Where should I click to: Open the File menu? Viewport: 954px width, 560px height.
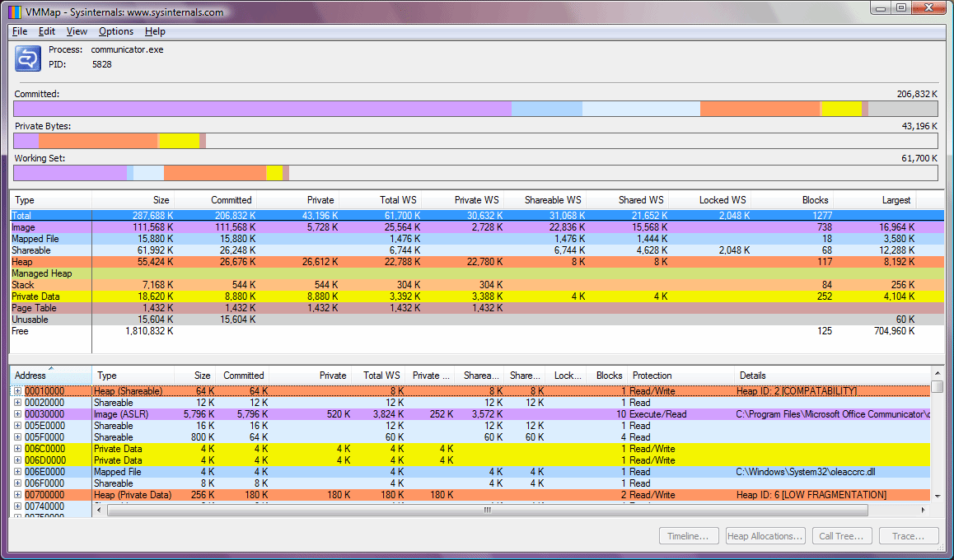20,31
